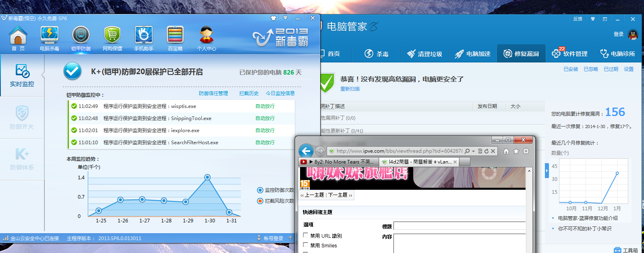The image size is (644, 253).
Task: Select 修复漏洞 tab in 电脑管家
Action: pyautogui.click(x=521, y=54)
